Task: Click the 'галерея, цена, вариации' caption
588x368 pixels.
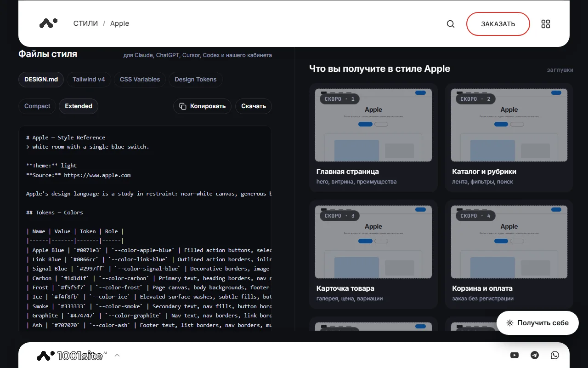Action: coord(350,299)
